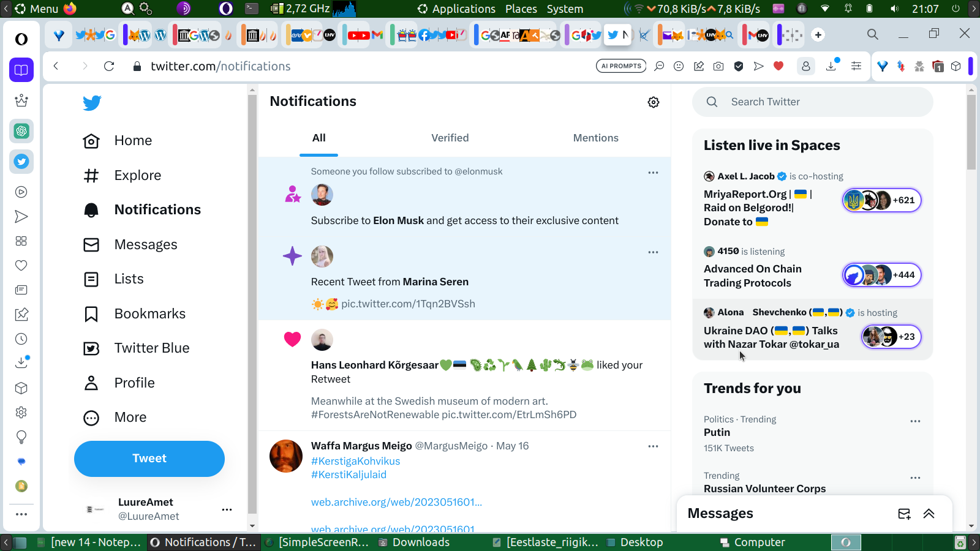Open Easy Setup sliders icon

point(856,66)
